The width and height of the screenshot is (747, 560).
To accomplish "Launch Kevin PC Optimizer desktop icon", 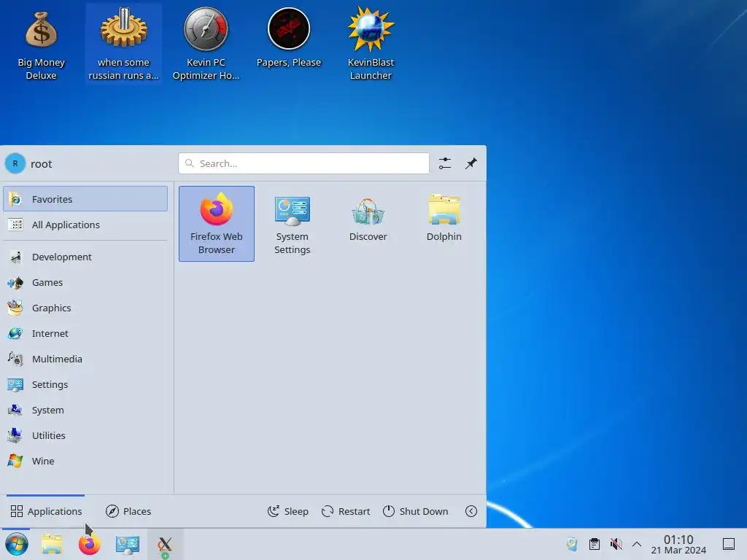I will [206, 44].
